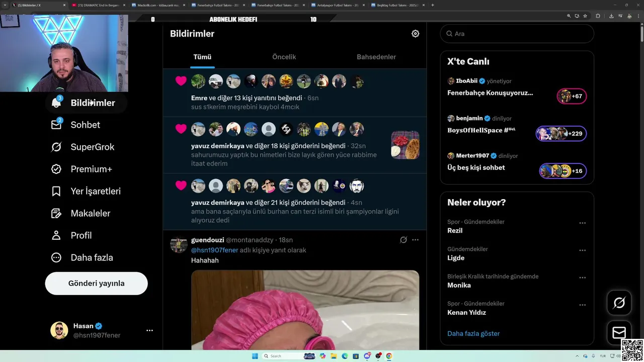The image size is (644, 362).
Task: Switch to the Öncelik tab
Action: (284, 57)
